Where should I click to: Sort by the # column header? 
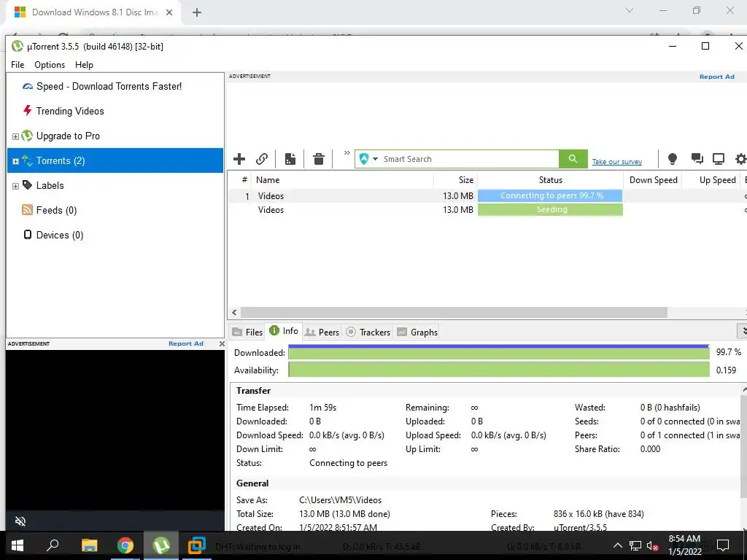pyautogui.click(x=244, y=180)
